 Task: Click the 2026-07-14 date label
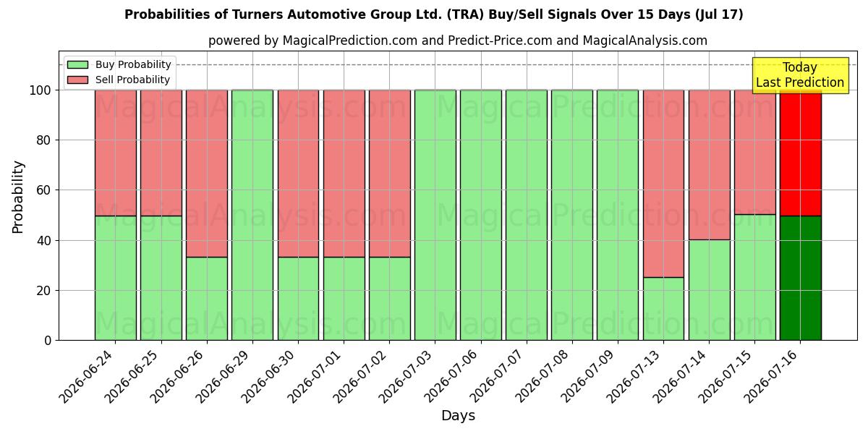click(x=681, y=375)
